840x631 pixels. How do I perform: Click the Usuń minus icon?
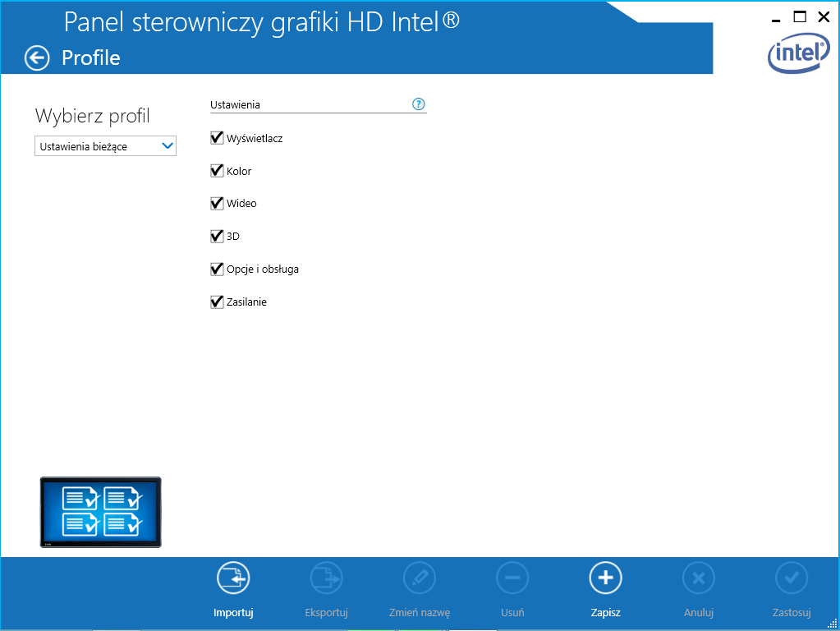[x=512, y=578]
